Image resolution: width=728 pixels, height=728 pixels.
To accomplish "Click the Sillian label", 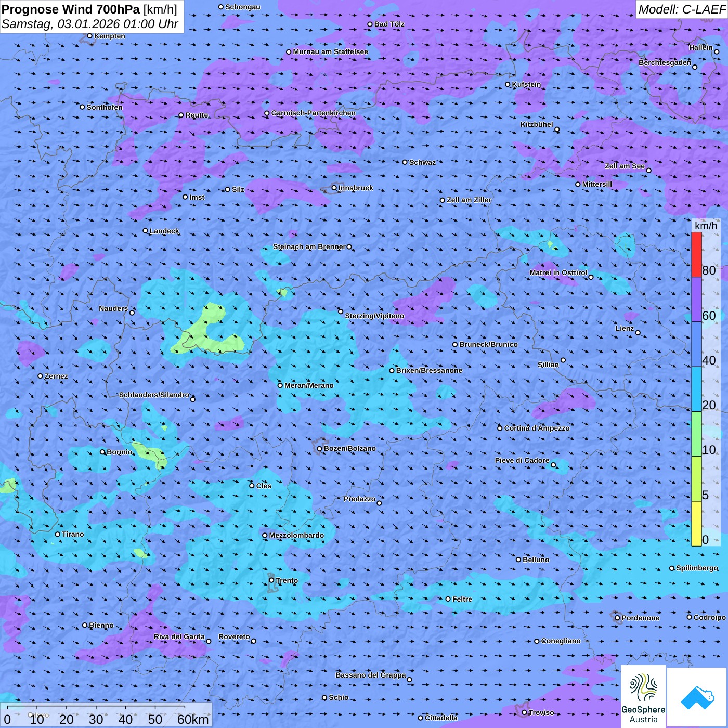I will click(x=548, y=365).
